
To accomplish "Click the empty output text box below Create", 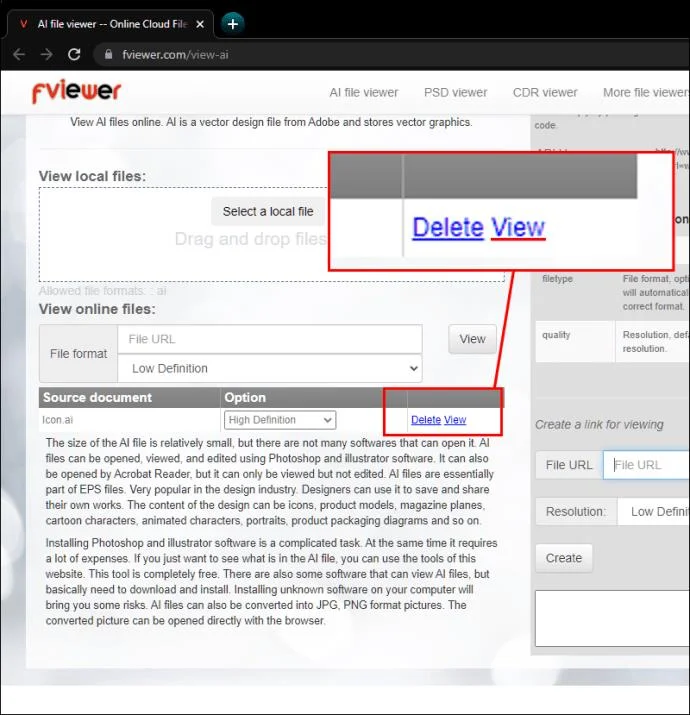I will pos(612,618).
